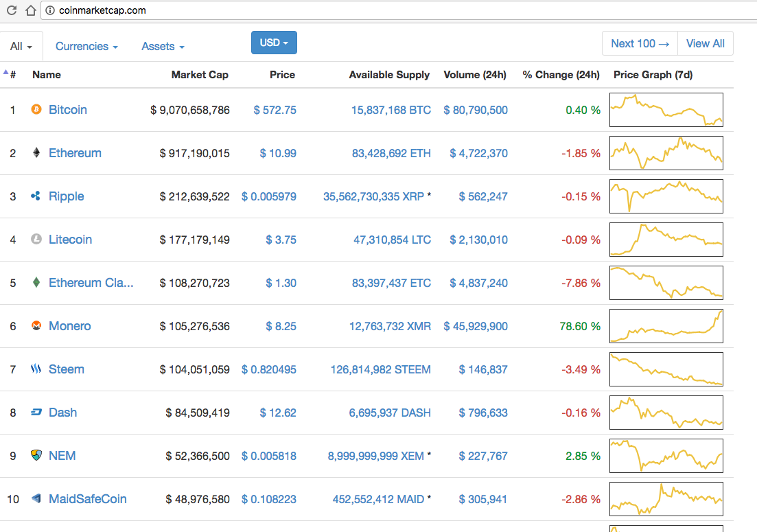Open the Bitcoin currency page
757x532 pixels.
tap(67, 110)
